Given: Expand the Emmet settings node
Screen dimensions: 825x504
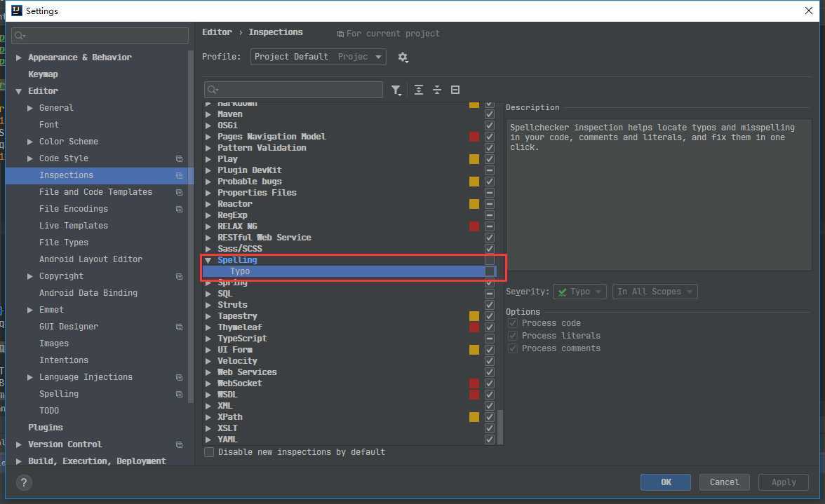Looking at the screenshot, I should point(30,310).
